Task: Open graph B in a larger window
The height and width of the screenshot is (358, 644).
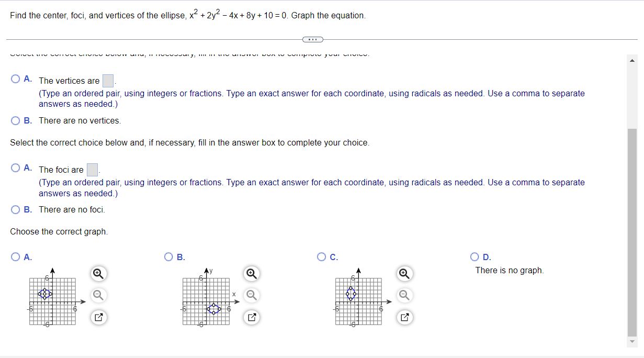Action: coord(251,317)
